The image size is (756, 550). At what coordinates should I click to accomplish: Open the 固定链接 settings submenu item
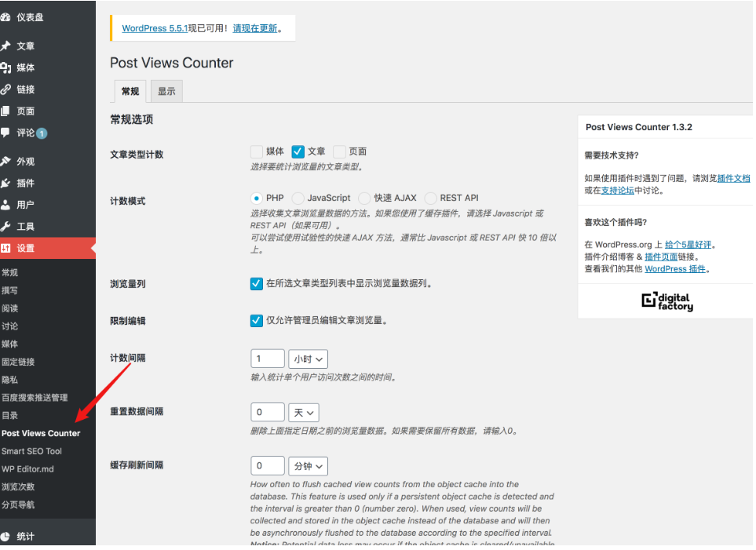pos(18,362)
